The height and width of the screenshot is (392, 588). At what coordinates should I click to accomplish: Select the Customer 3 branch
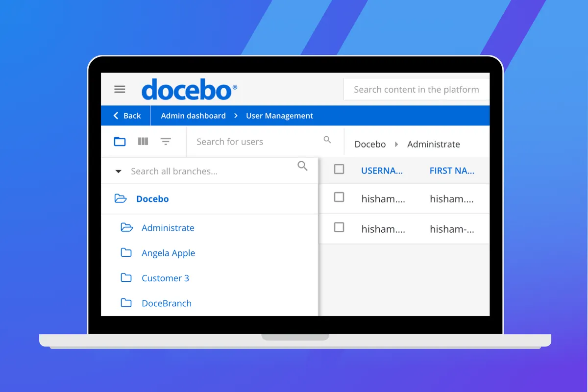[165, 278]
